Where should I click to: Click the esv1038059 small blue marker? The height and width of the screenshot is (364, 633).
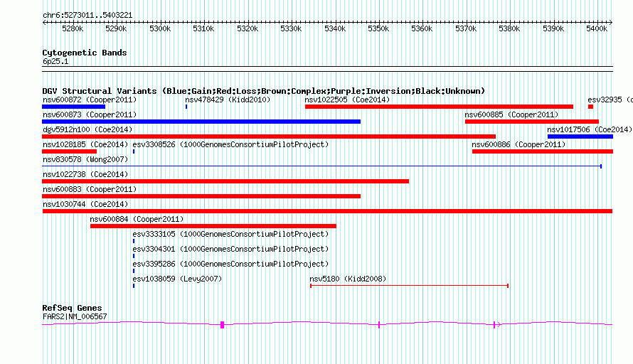click(134, 286)
